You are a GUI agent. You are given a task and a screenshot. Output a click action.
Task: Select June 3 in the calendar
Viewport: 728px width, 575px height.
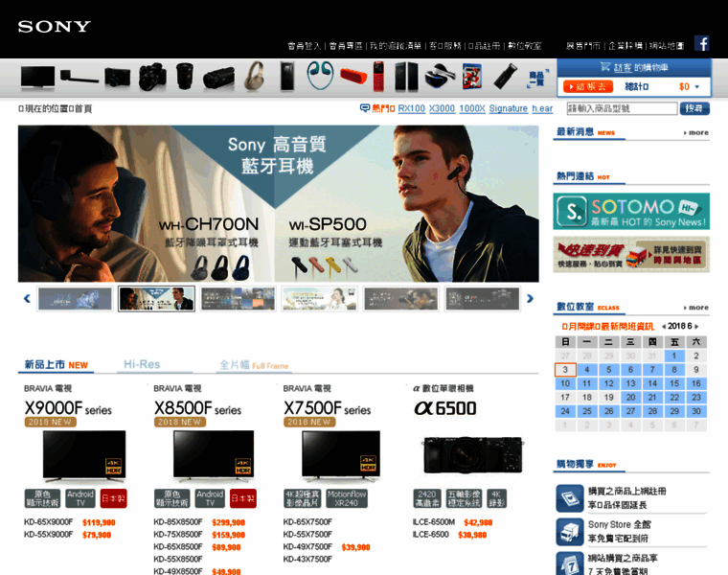point(565,370)
